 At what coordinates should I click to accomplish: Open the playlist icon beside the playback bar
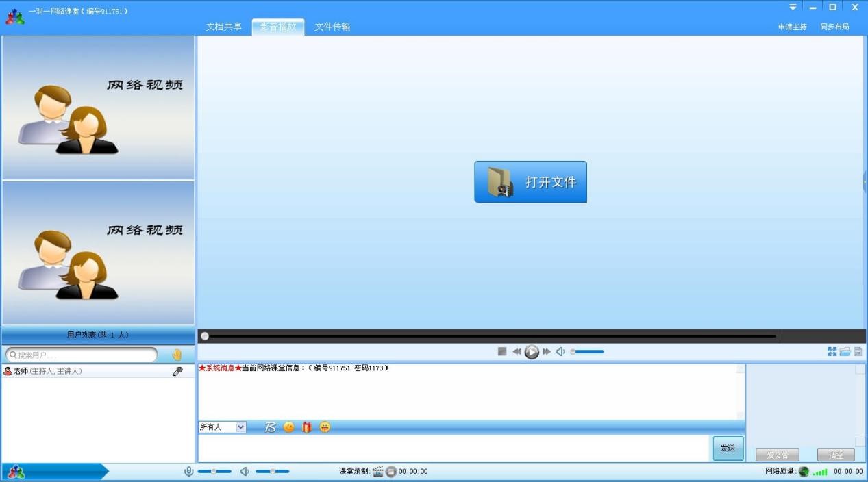click(x=858, y=351)
